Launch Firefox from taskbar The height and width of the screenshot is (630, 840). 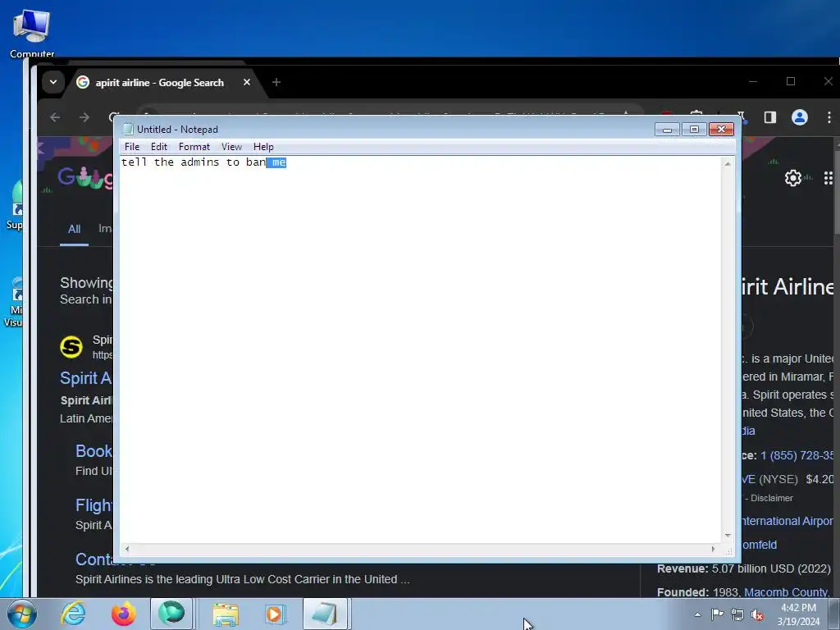[123, 614]
